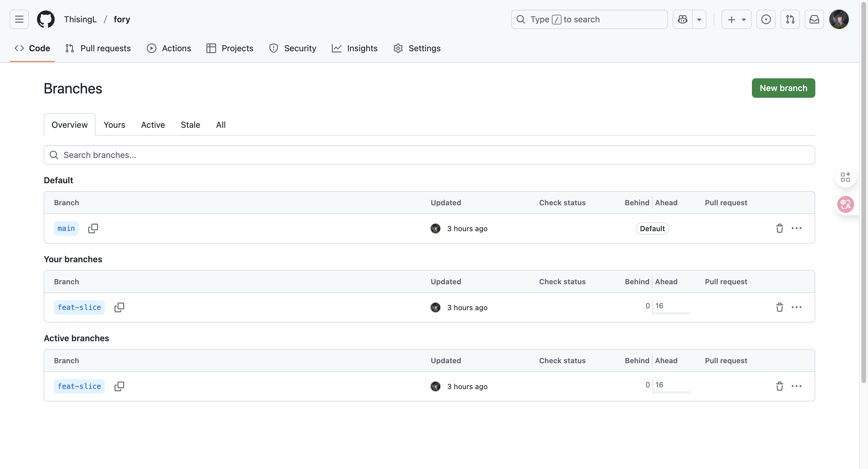Image resolution: width=868 pixels, height=469 pixels.
Task: Open the user profile avatar menu
Action: tap(839, 19)
